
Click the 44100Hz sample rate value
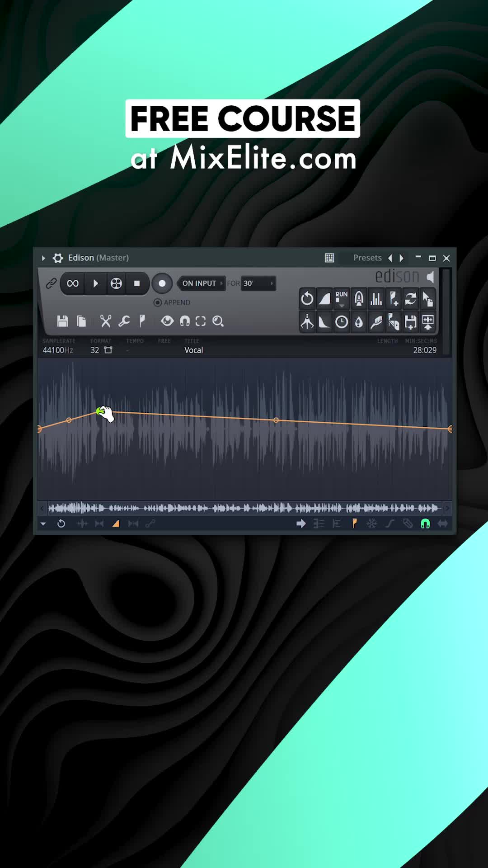(x=58, y=350)
